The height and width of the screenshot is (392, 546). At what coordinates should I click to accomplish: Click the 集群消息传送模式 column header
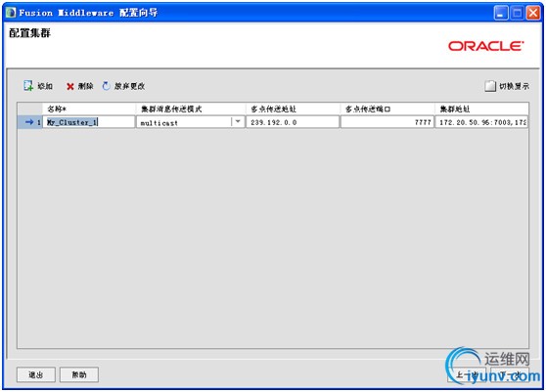191,109
